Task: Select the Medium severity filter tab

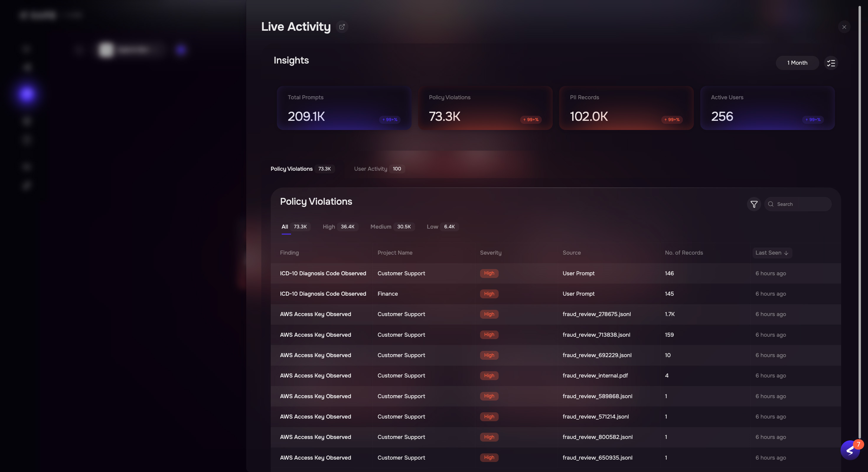Action: click(391, 227)
